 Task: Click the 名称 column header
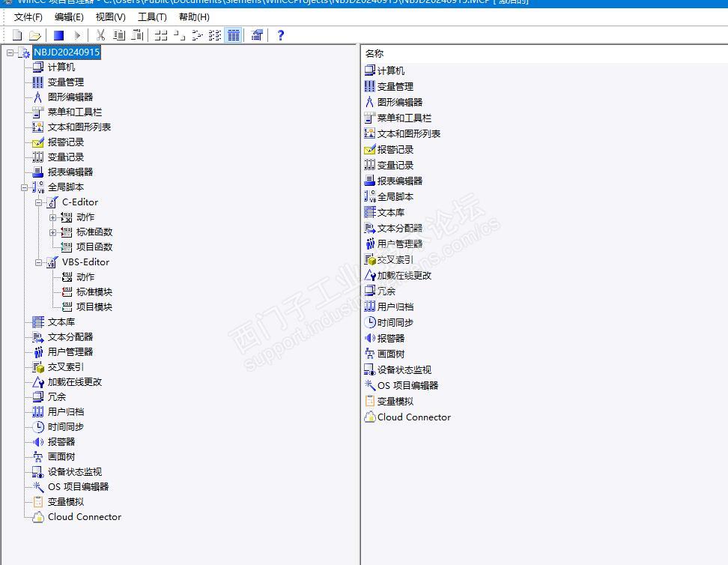(374, 53)
